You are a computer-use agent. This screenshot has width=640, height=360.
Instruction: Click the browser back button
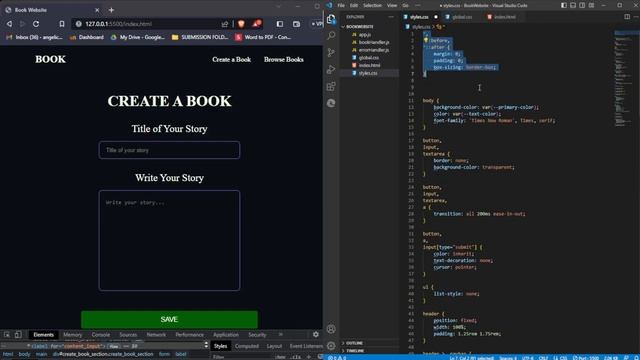(9, 24)
